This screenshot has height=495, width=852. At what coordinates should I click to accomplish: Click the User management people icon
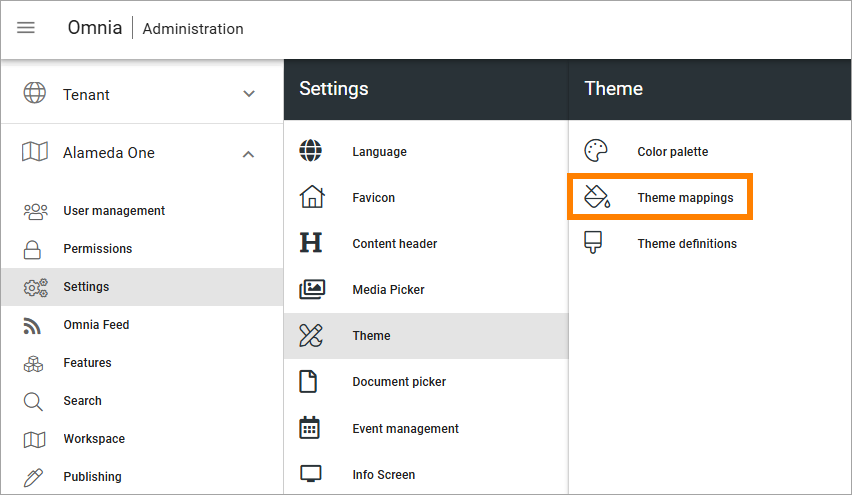point(36,211)
